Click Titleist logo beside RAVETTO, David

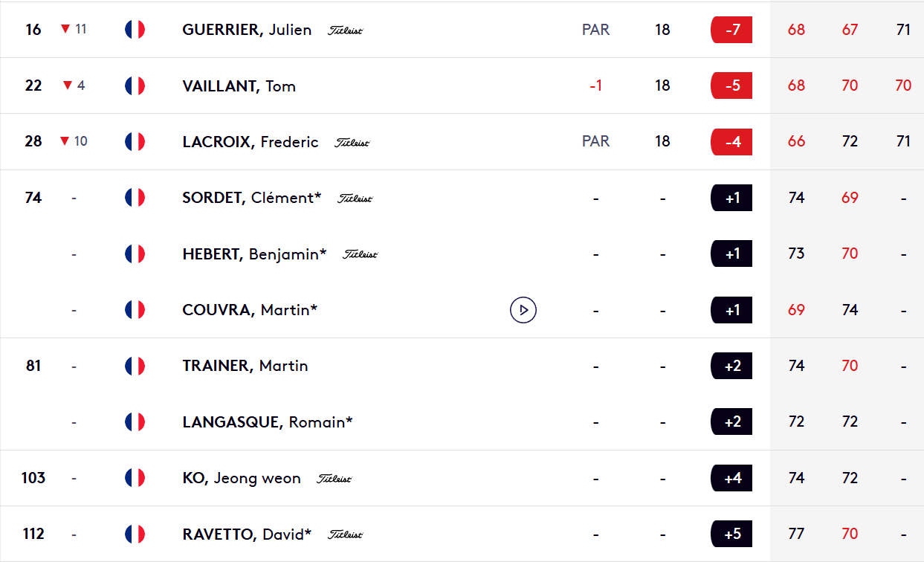[345, 534]
